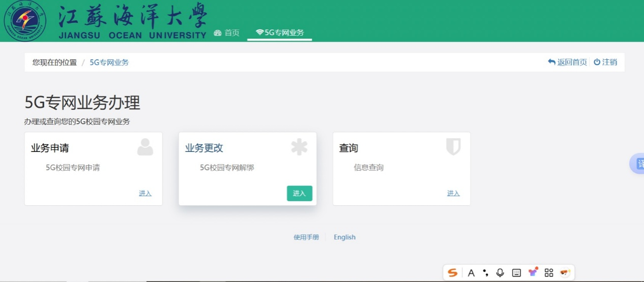Click the Jiangsu Ocean University logo emblem
This screenshot has width=644, height=282.
click(x=25, y=21)
